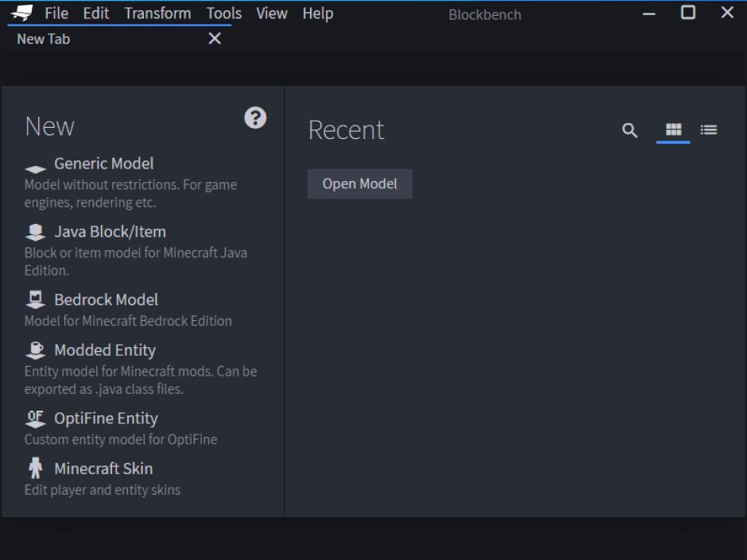Switch recent models to list view

[708, 129]
